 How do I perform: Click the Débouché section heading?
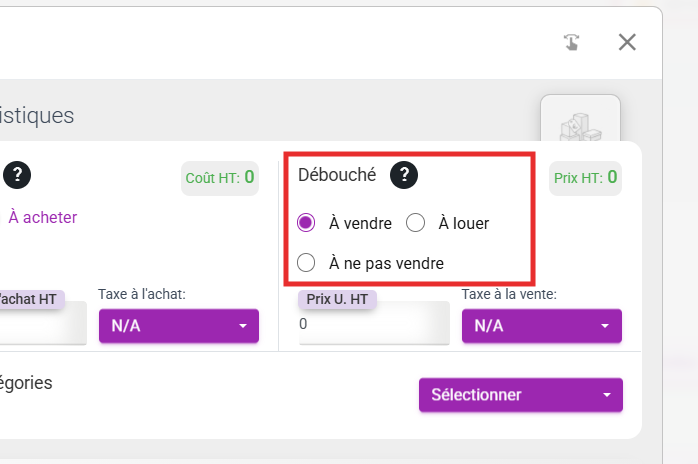pyautogui.click(x=337, y=175)
